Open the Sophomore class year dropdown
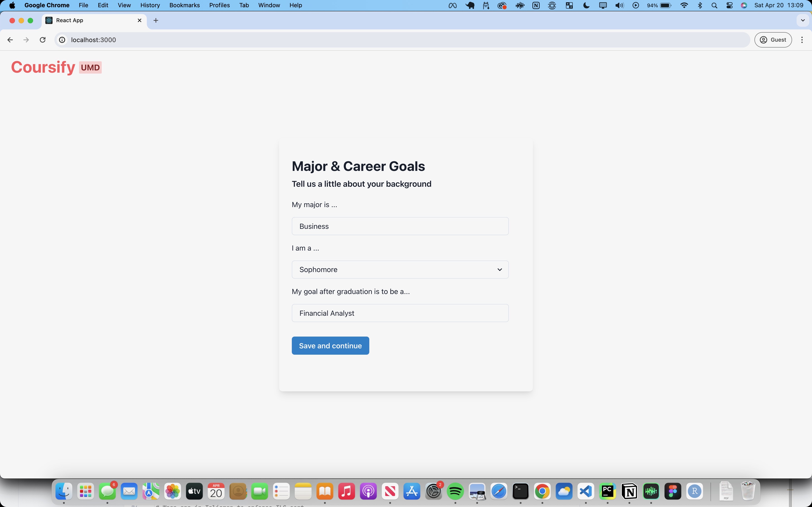The image size is (812, 507). pyautogui.click(x=400, y=270)
